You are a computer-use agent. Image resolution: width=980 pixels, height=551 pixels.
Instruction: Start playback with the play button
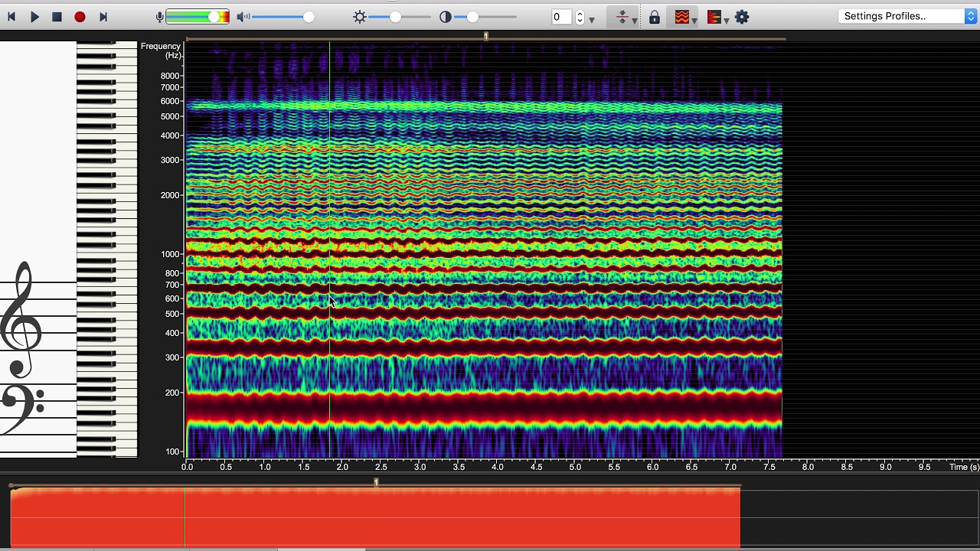(x=34, y=17)
